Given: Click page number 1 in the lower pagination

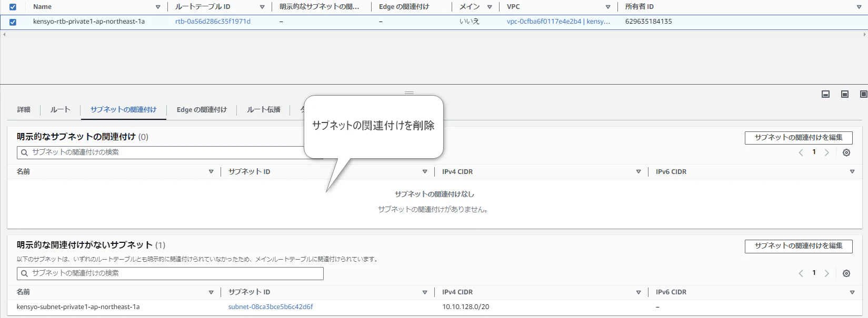Looking at the screenshot, I should point(814,273).
